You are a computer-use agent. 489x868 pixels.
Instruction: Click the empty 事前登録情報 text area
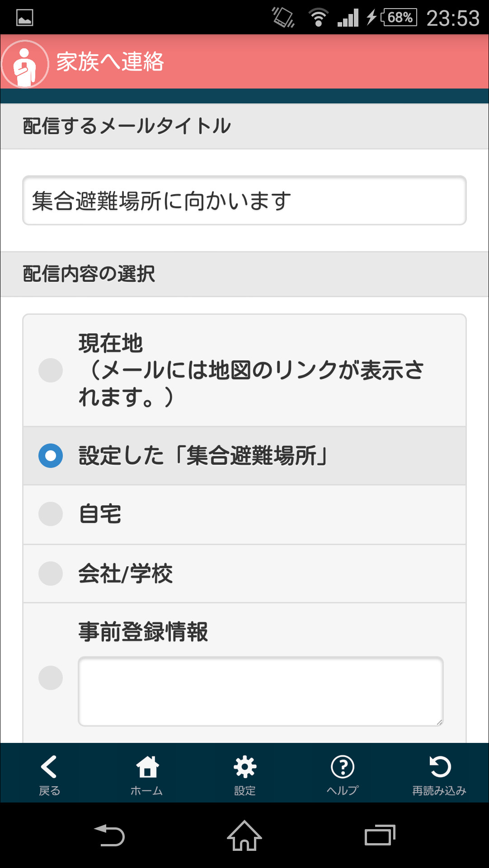pyautogui.click(x=260, y=691)
